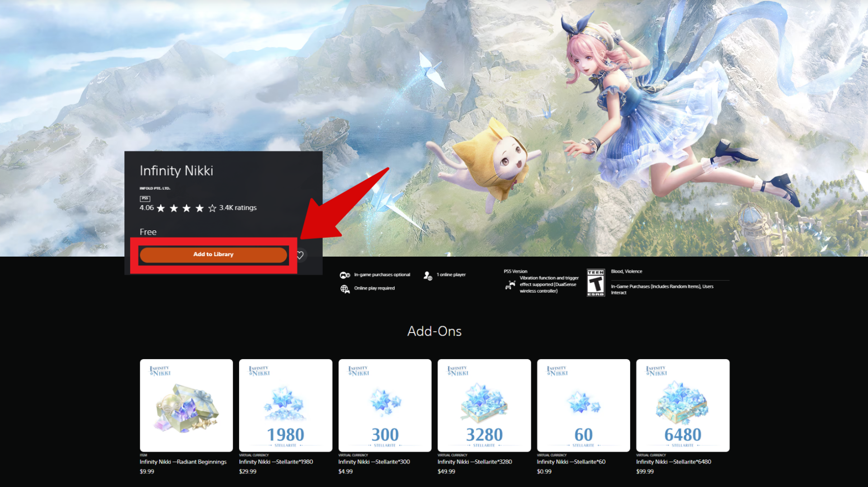Image resolution: width=868 pixels, height=487 pixels.
Task: Toggle the wishlist heart icon
Action: (x=300, y=255)
